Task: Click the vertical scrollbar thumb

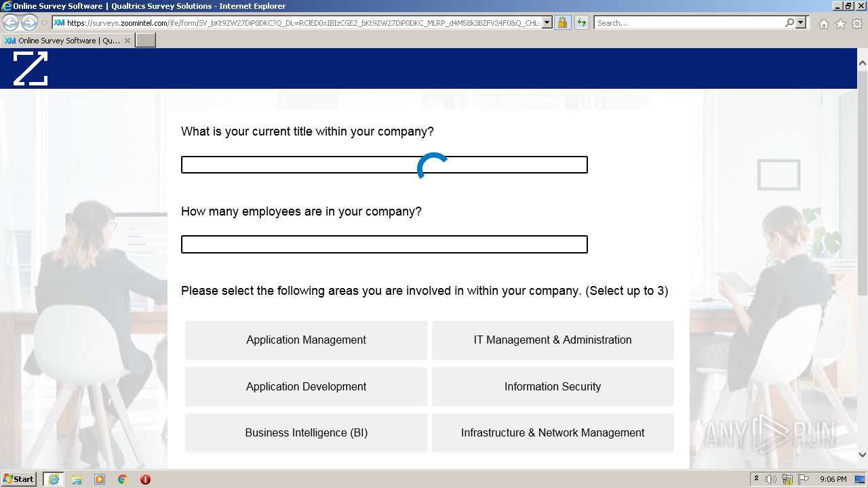Action: click(863, 182)
